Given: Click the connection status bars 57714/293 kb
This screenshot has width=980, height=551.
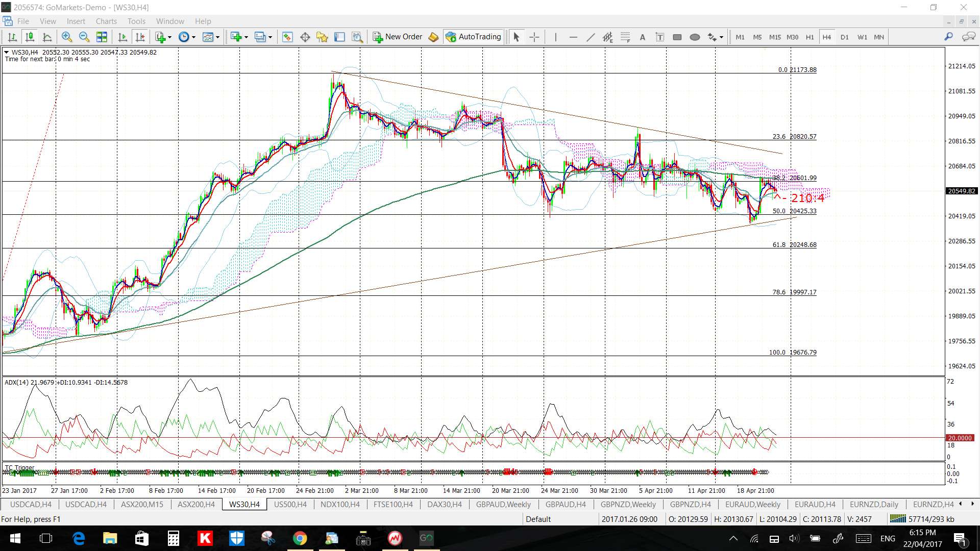Looking at the screenshot, I should (x=922, y=519).
